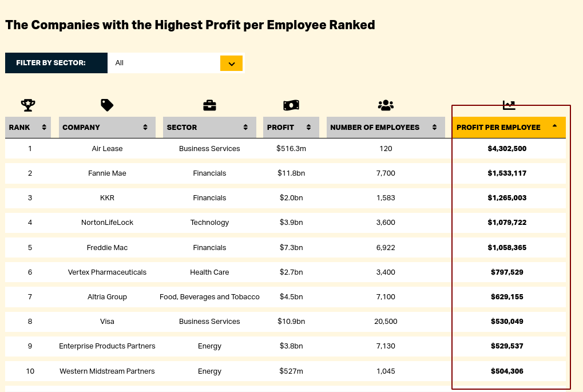
Task: Select the Visa company cell
Action: coord(107,322)
